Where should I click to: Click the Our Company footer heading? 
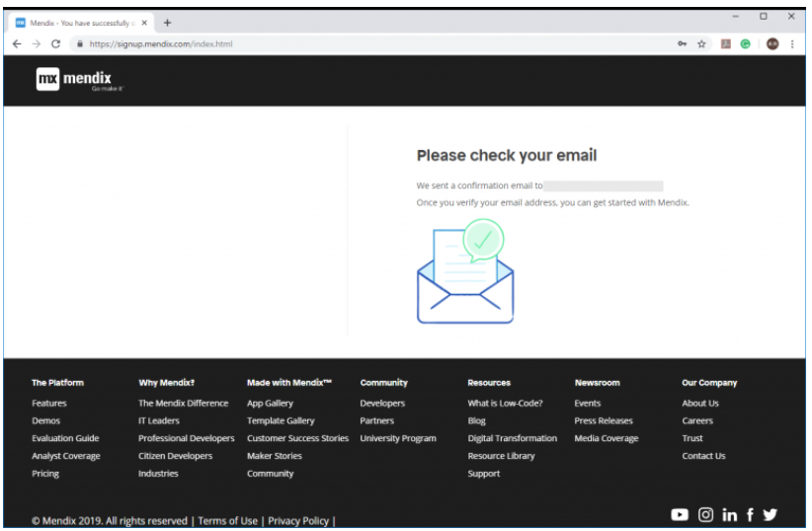coord(709,383)
